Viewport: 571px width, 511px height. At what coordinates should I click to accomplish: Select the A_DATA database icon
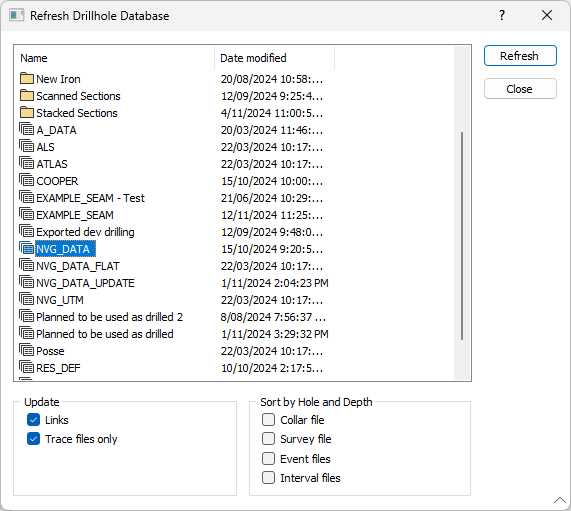[x=27, y=129]
